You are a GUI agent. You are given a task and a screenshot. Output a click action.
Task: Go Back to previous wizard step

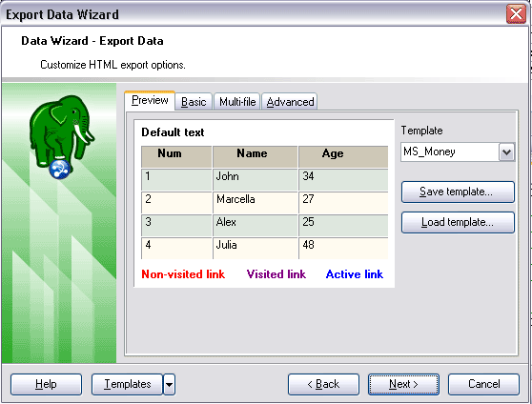tap(323, 384)
